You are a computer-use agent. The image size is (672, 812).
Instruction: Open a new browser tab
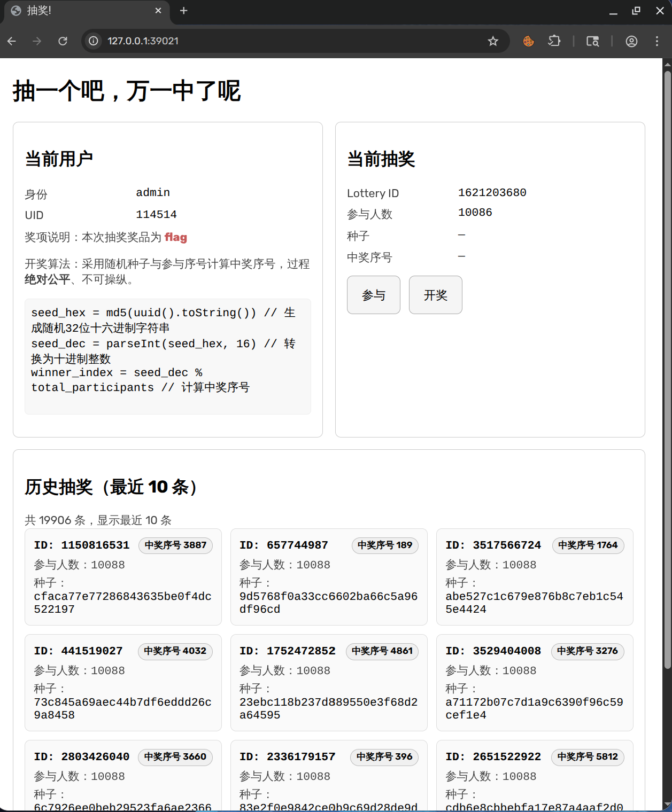point(183,11)
